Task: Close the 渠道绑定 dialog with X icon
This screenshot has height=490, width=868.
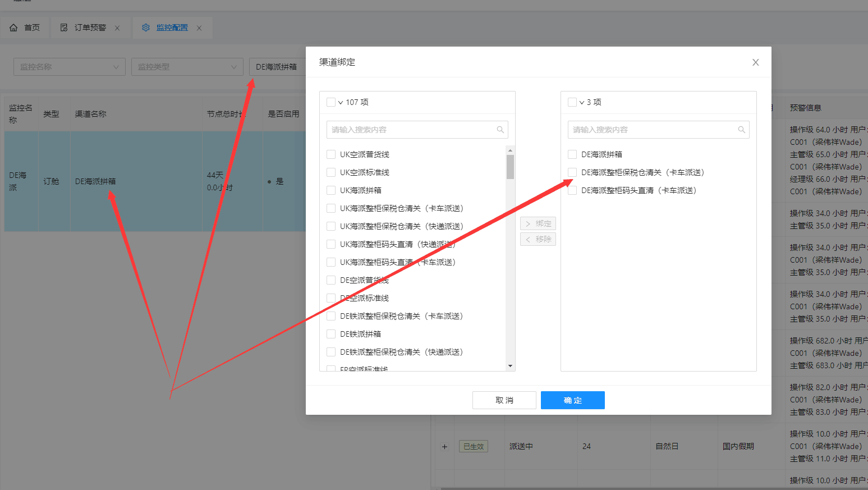Action: (x=755, y=62)
